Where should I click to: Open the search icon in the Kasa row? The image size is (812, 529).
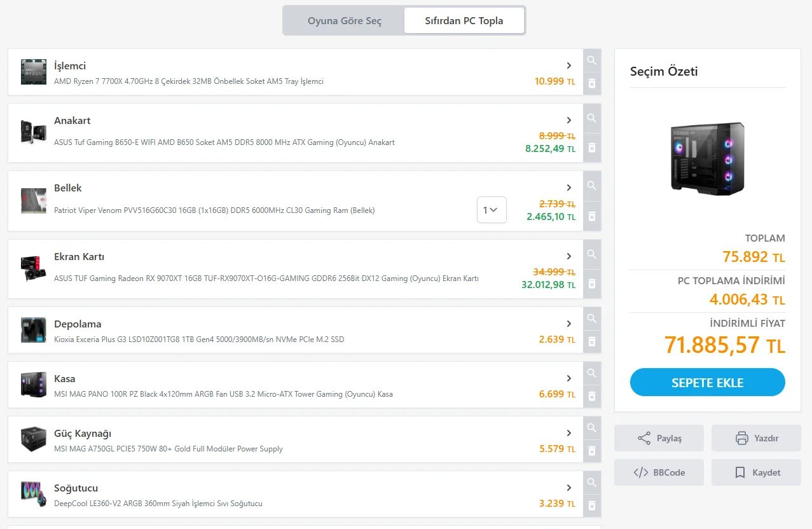(x=592, y=373)
